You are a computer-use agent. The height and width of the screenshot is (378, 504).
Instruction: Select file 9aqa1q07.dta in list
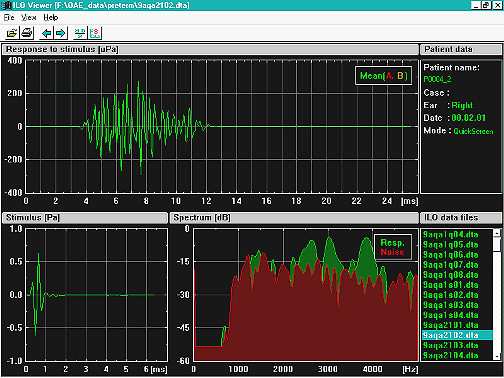coord(451,265)
